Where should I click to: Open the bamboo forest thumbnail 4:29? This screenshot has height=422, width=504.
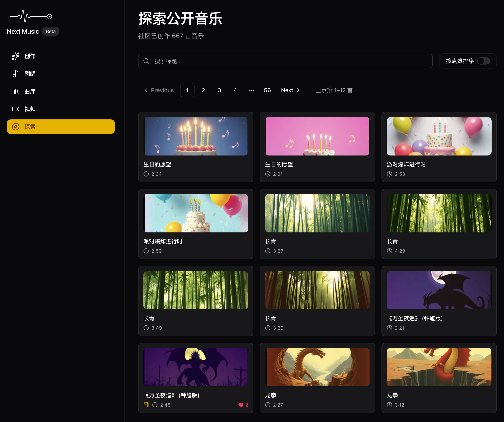439,213
